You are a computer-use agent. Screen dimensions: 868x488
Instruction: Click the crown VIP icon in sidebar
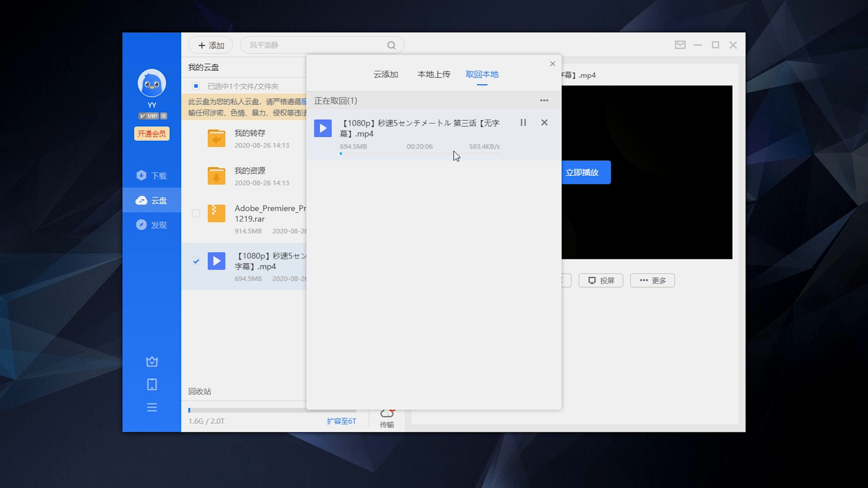152,361
